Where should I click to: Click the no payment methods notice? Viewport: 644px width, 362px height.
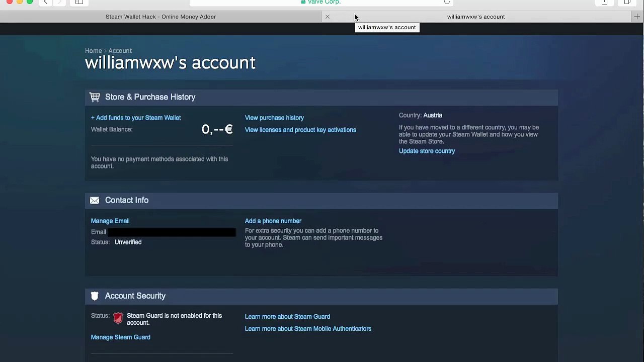tap(159, 162)
